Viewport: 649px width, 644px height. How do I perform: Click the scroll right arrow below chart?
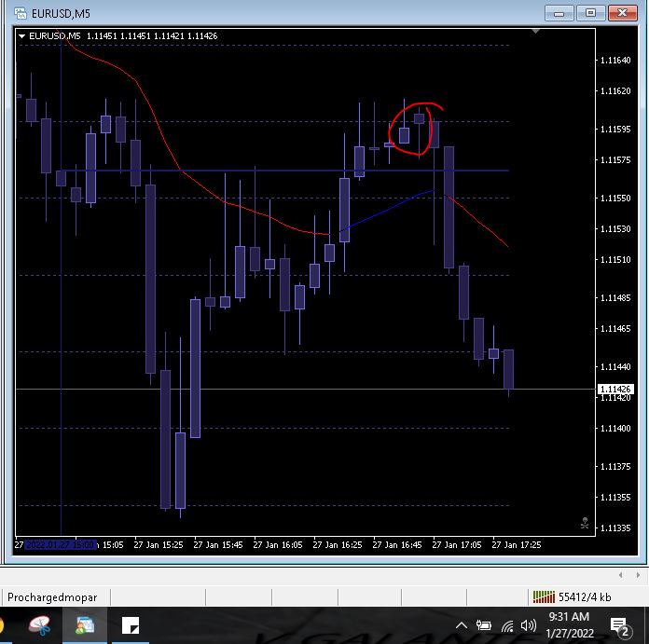point(638,575)
